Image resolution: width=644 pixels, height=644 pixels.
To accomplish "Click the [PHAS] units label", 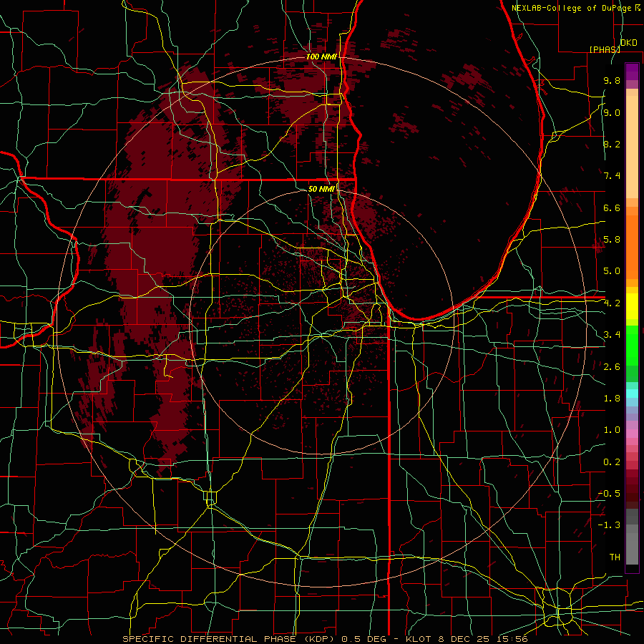I will [605, 49].
